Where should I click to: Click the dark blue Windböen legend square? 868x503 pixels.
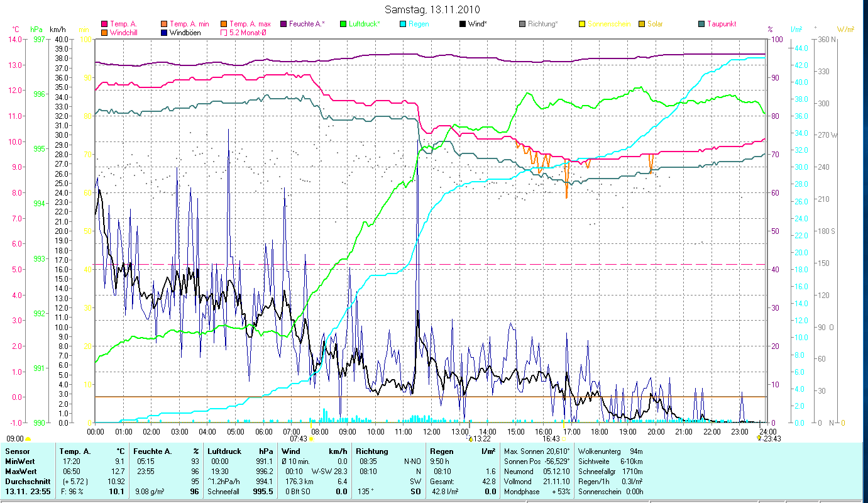[x=165, y=33]
